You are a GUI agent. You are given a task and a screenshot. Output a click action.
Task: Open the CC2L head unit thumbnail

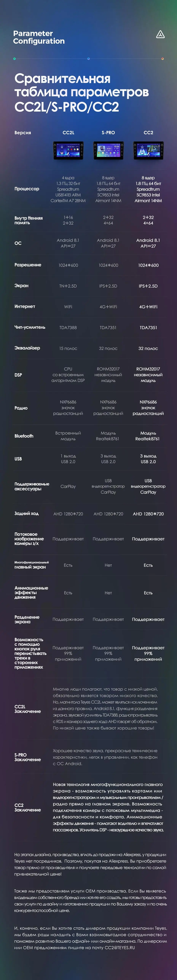pyautogui.click(x=68, y=150)
